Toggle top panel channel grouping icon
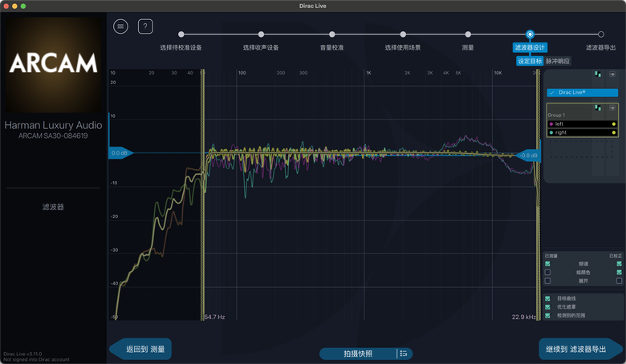 click(x=598, y=74)
